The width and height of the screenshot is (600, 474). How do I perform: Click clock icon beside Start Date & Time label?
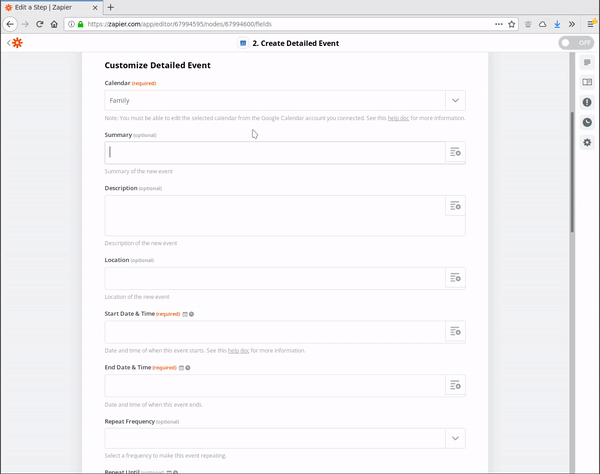click(x=191, y=314)
